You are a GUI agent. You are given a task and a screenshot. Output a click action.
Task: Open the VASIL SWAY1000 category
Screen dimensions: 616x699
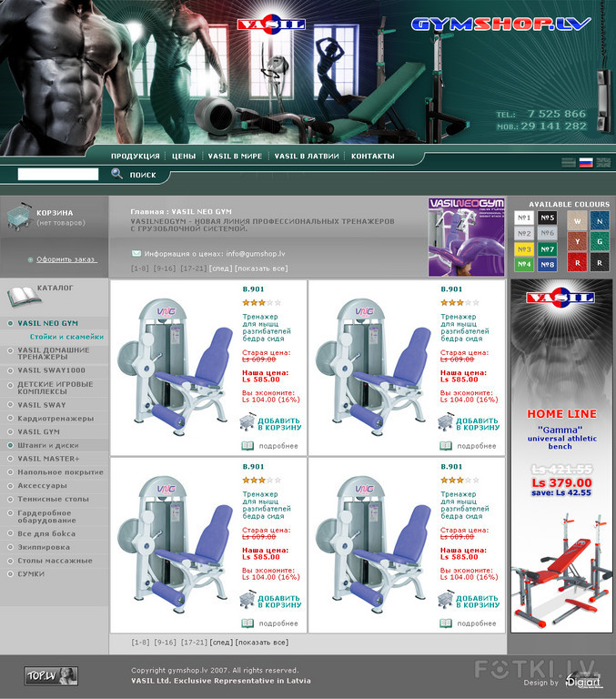click(x=51, y=370)
